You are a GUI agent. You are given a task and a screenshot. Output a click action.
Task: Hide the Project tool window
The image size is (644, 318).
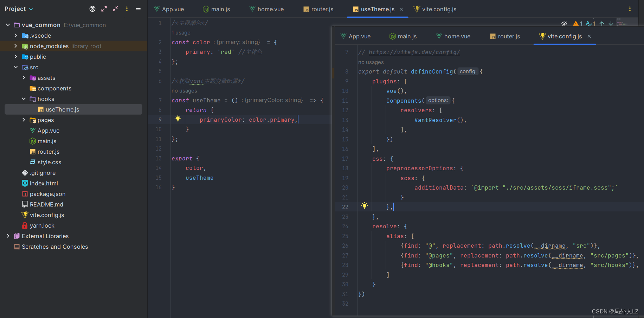pyautogui.click(x=138, y=9)
